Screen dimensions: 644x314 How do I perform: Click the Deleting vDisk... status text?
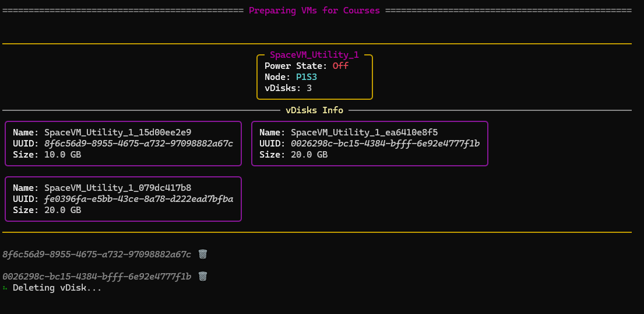(57, 288)
